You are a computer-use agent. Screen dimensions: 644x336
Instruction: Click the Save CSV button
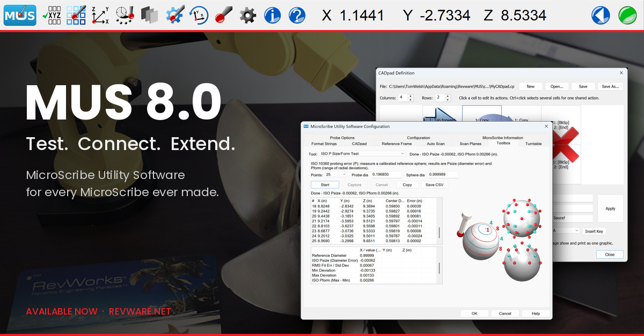tap(434, 185)
